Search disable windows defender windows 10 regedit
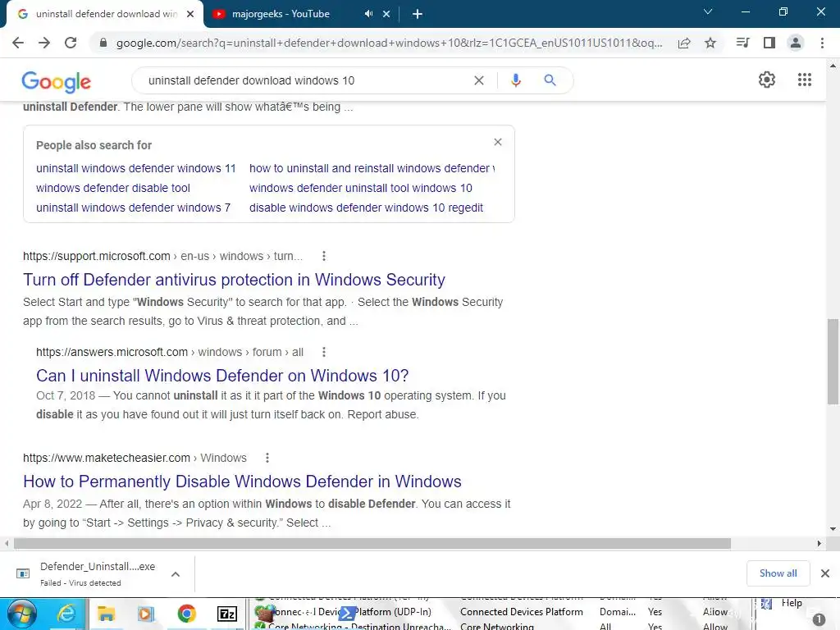Image resolution: width=840 pixels, height=630 pixels. pos(366,208)
